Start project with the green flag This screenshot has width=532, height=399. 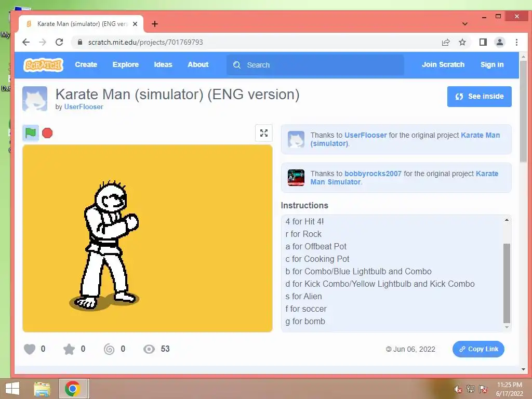(x=31, y=132)
